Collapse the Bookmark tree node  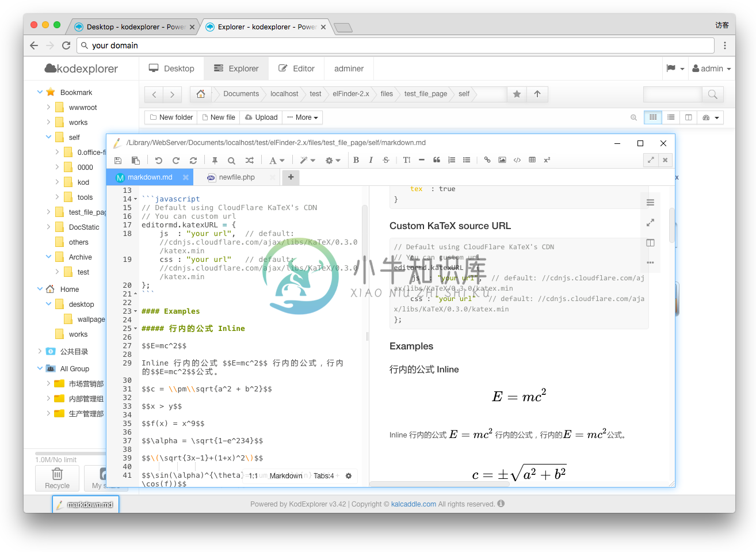(x=40, y=92)
